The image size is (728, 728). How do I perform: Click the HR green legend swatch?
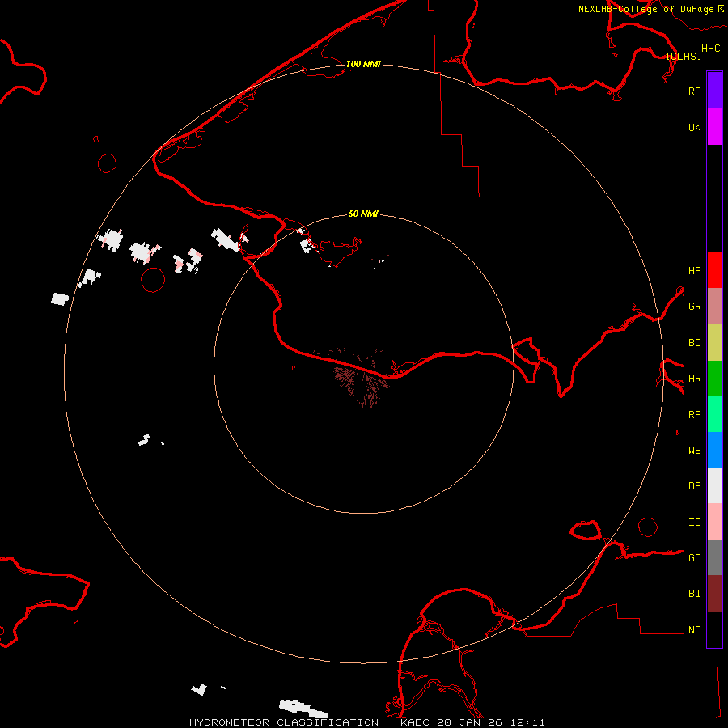[714, 378]
